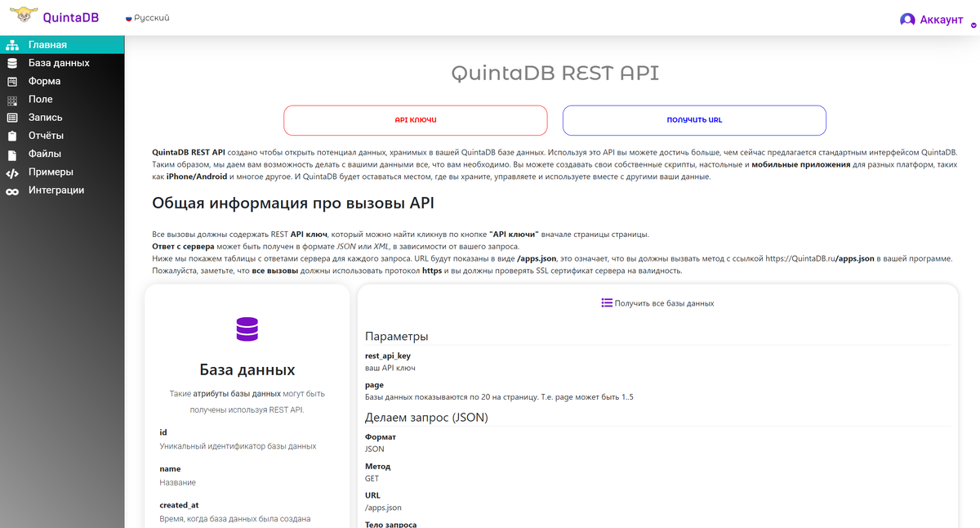
Task: Open the Примеры menu item
Action: point(62,172)
